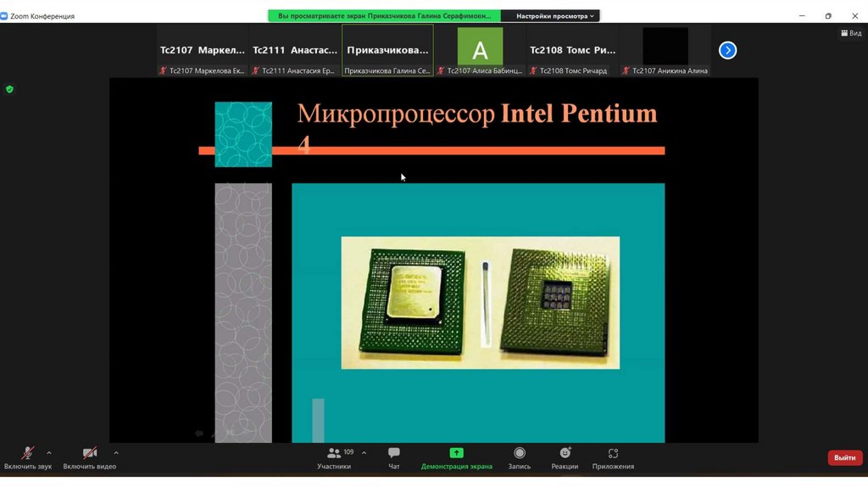This screenshot has height=487, width=868.
Task: Close the Zoom window
Action: click(x=854, y=16)
